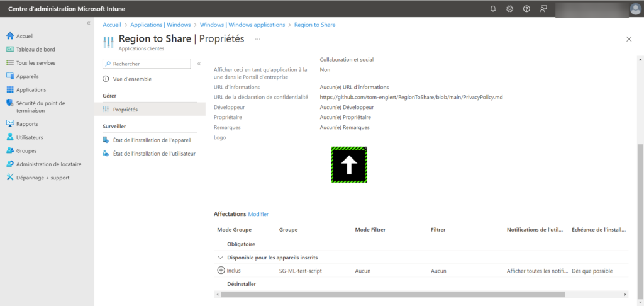This screenshot has height=306, width=644.
Task: Go to Appareils in the sidebar
Action: coord(27,76)
